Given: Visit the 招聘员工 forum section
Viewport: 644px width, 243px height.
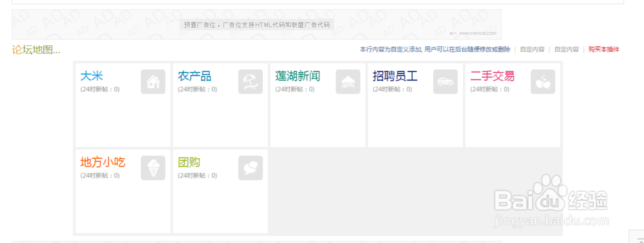Looking at the screenshot, I should pos(395,76).
